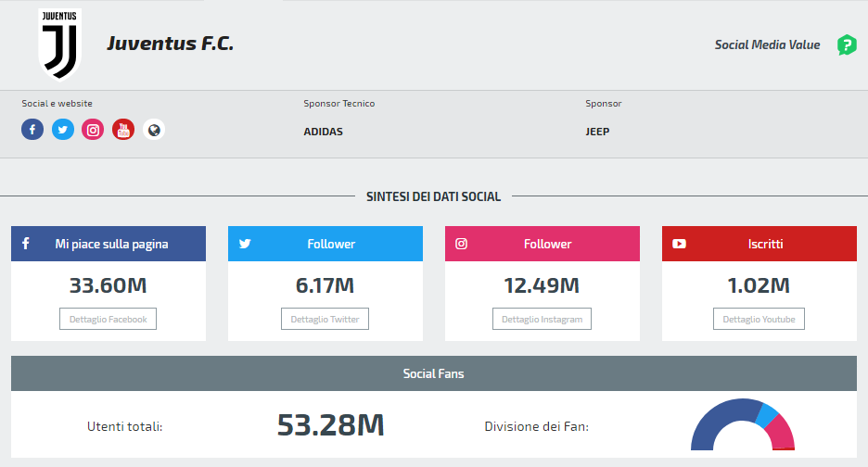Image resolution: width=868 pixels, height=467 pixels.
Task: Click Instagram icon in pink Follower header
Action: [x=461, y=244]
